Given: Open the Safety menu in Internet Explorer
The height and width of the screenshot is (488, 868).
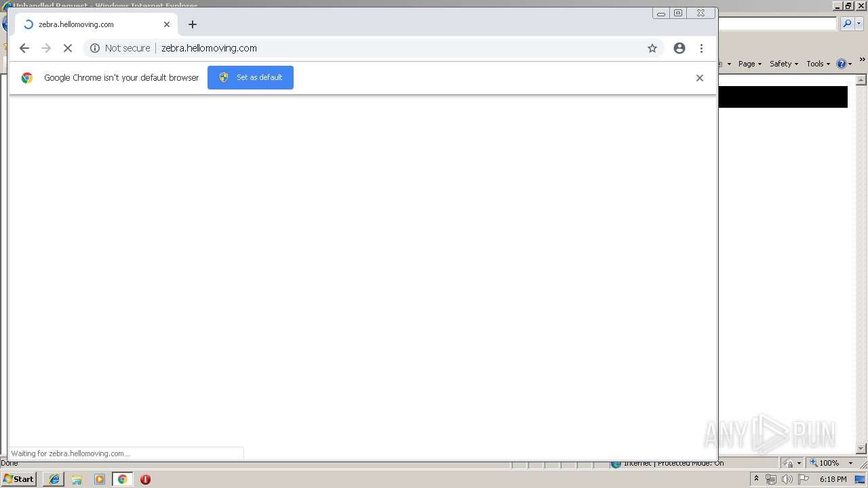Looking at the screenshot, I should point(784,64).
